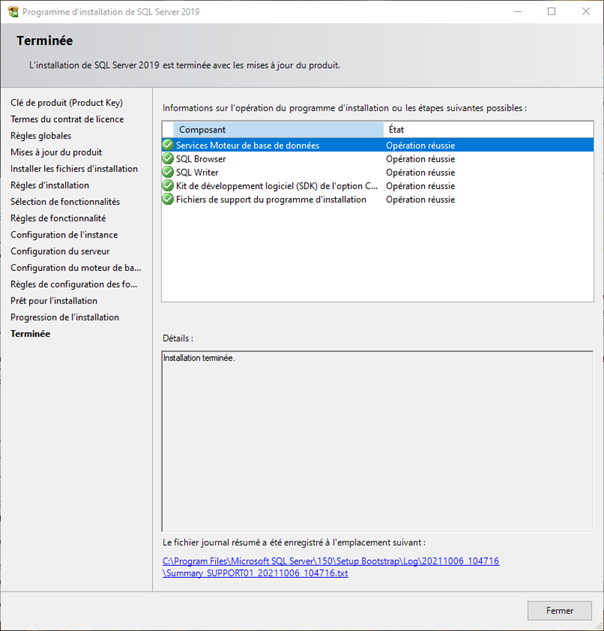The height and width of the screenshot is (631, 604).
Task: Click the Prêt pour l'installation step
Action: [54, 301]
